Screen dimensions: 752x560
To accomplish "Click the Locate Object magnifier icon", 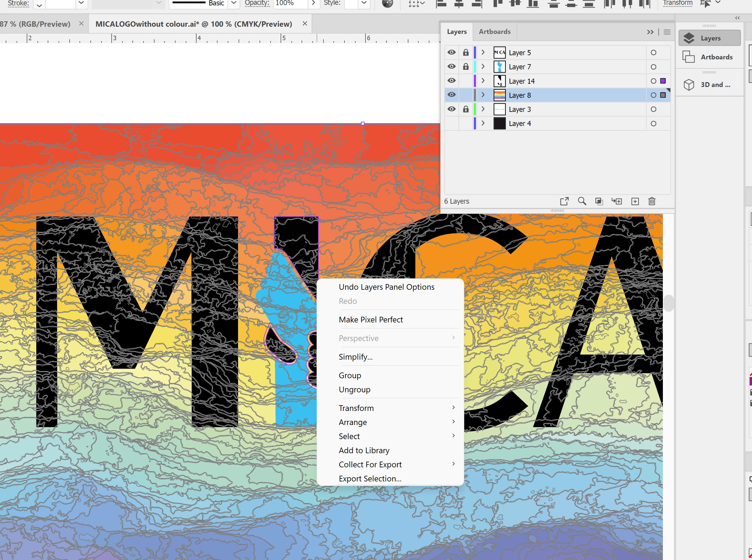I will click(x=582, y=201).
